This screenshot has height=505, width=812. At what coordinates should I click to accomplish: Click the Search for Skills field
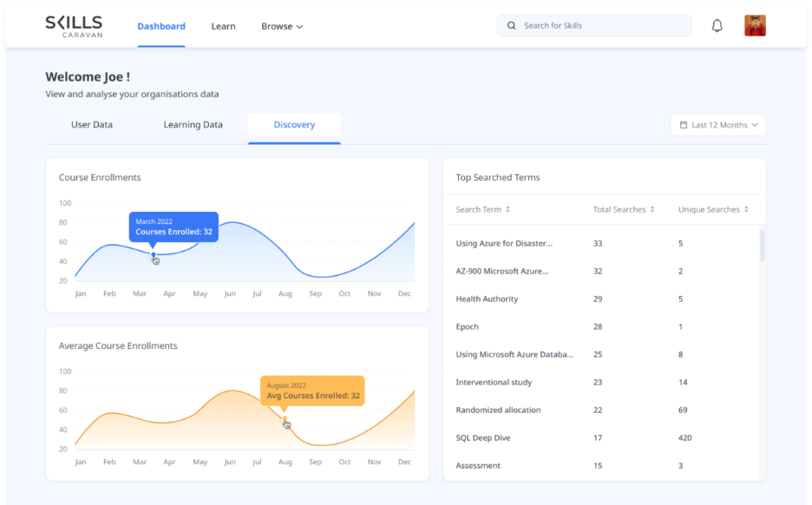tap(599, 26)
